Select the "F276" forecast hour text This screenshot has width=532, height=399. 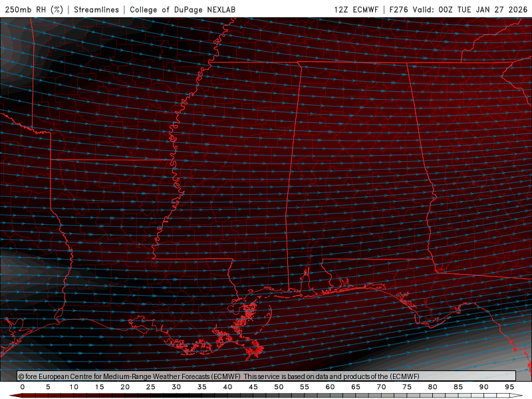pyautogui.click(x=398, y=9)
